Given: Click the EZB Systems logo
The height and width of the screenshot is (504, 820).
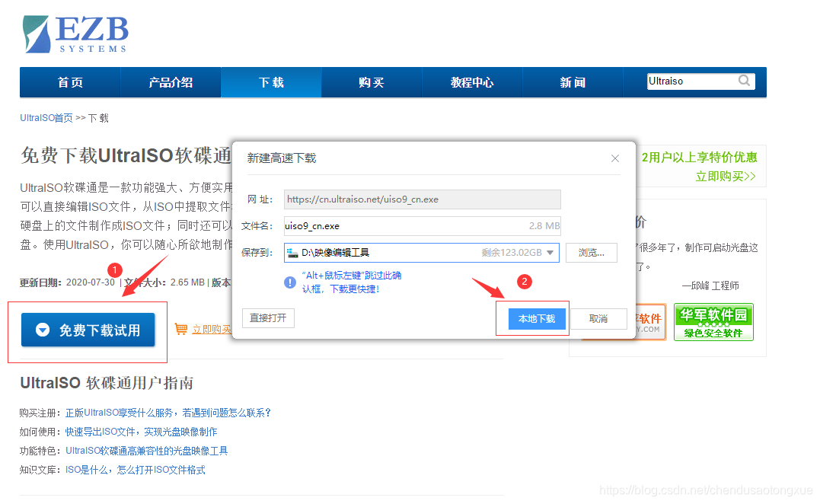Looking at the screenshot, I should coord(75,34).
